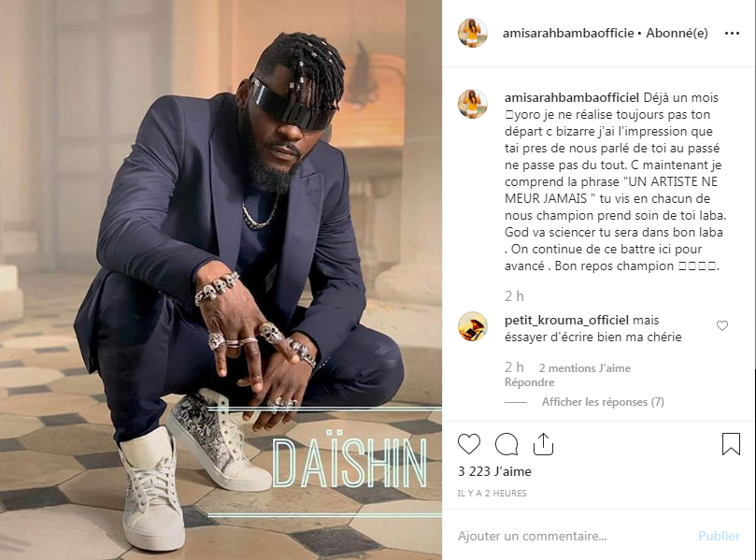Like the post with the heart icon

click(469, 444)
